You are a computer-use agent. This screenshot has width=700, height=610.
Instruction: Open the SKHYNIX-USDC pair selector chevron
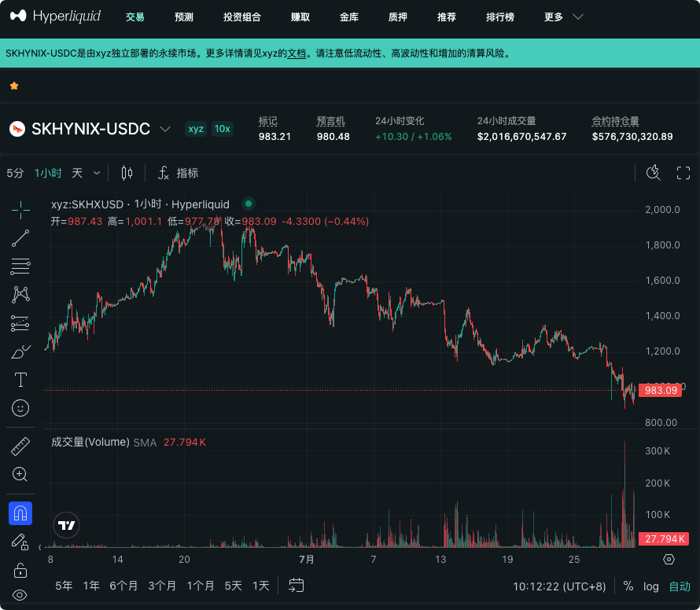pos(165,129)
